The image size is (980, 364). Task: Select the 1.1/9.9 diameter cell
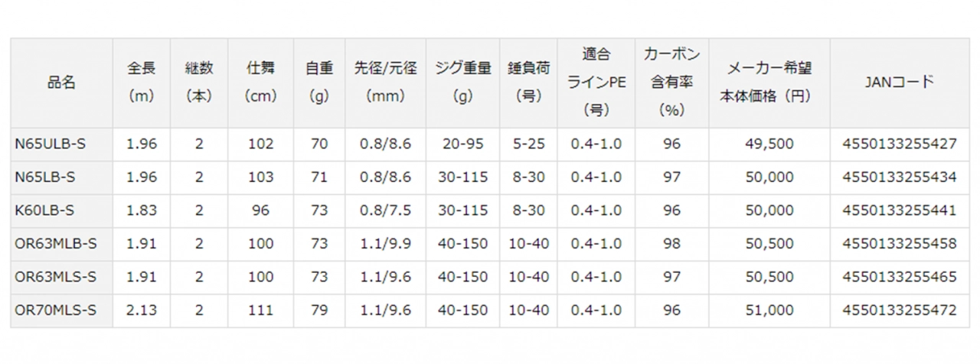(386, 243)
